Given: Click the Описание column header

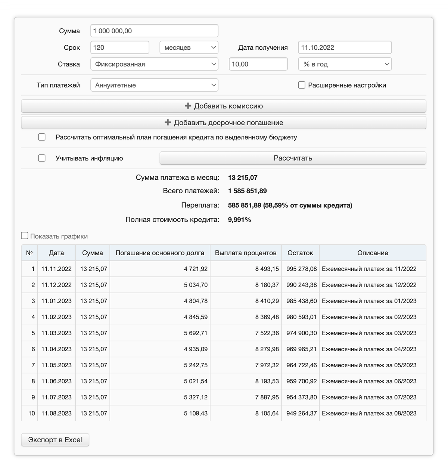Looking at the screenshot, I should pos(373,253).
